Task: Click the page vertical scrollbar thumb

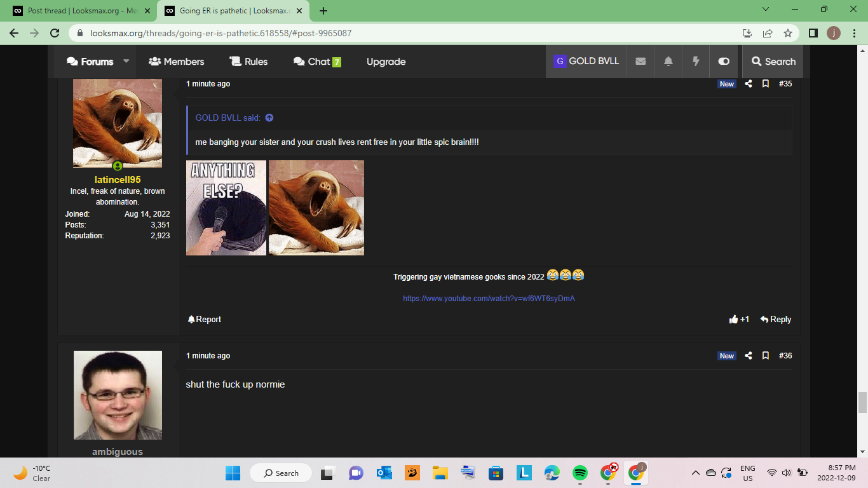Action: (x=862, y=403)
